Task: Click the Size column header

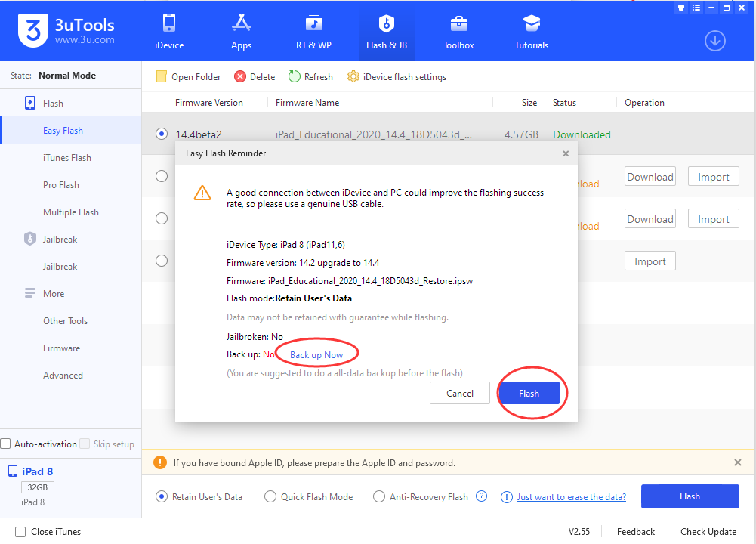Action: [529, 102]
